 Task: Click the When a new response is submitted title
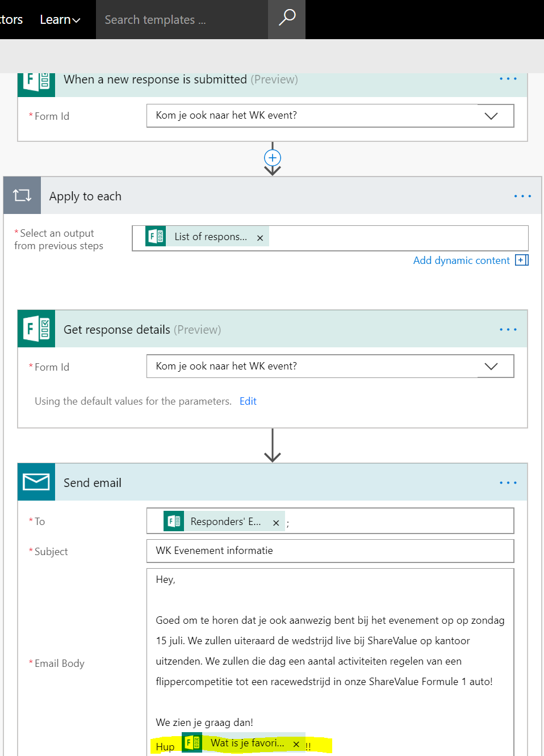155,79
